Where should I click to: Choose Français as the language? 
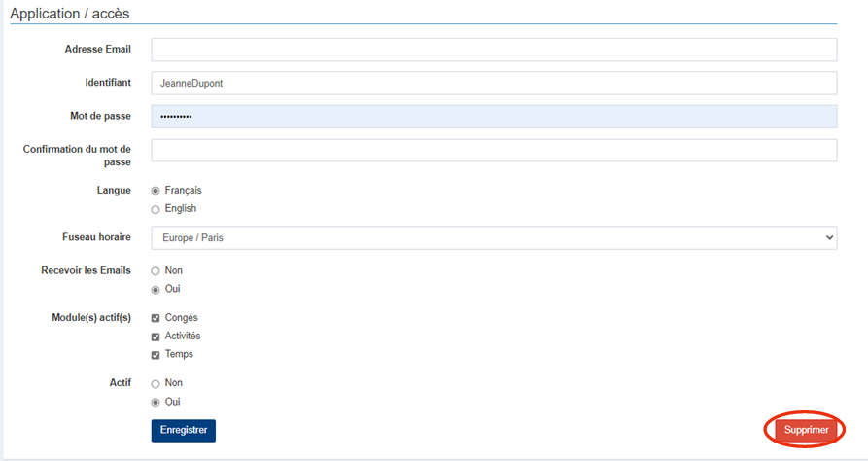pos(156,191)
